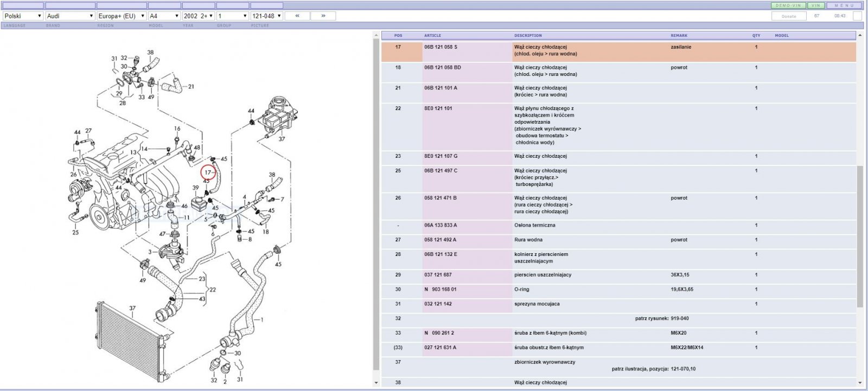Open the Brand dropdown showing Audi

70,16
